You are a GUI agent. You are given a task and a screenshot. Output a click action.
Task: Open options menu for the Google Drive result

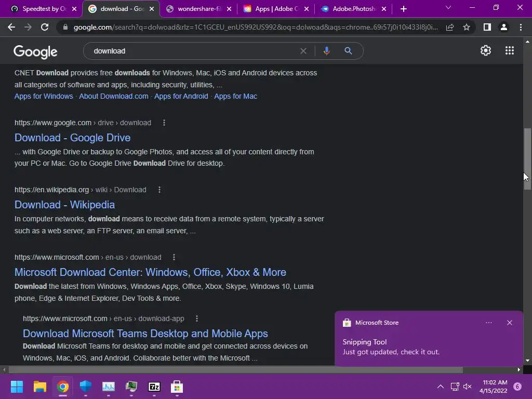point(164,123)
